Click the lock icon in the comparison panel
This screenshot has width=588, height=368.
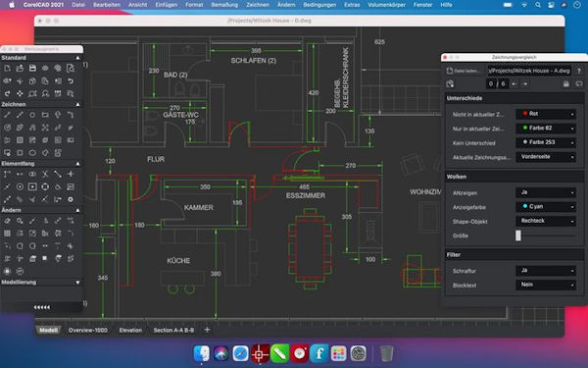tap(566, 83)
